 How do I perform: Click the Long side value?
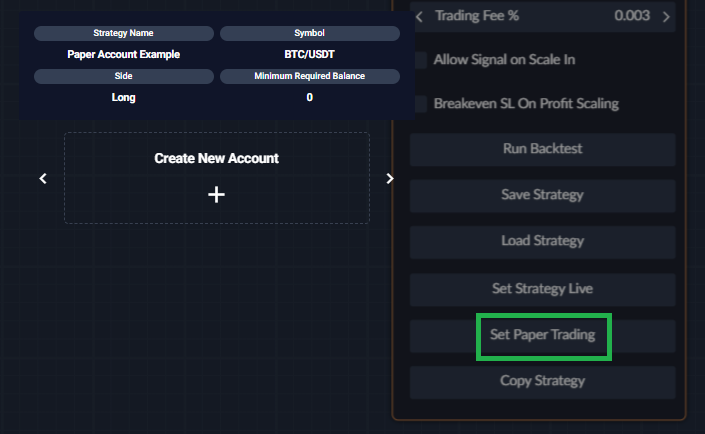pyautogui.click(x=124, y=98)
